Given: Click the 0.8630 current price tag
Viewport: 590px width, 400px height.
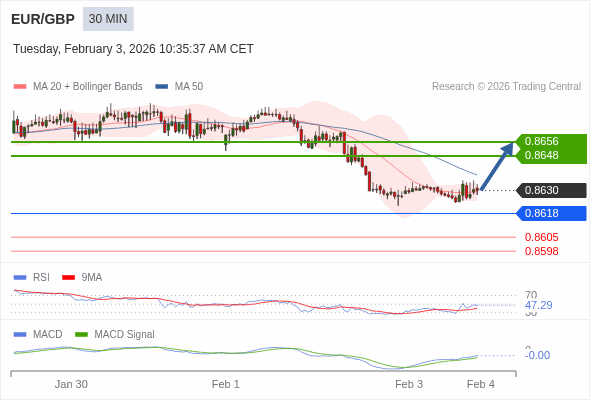Looking at the screenshot, I should 552,190.
